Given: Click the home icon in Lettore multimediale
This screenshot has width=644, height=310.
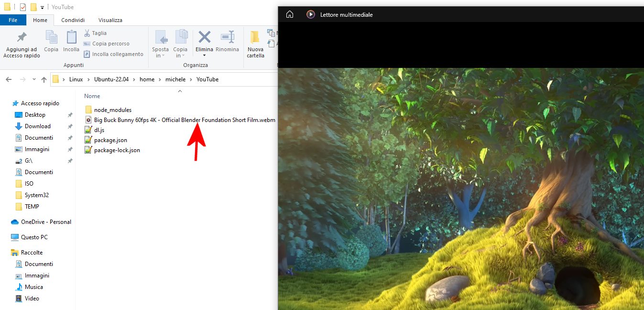Looking at the screenshot, I should point(290,14).
